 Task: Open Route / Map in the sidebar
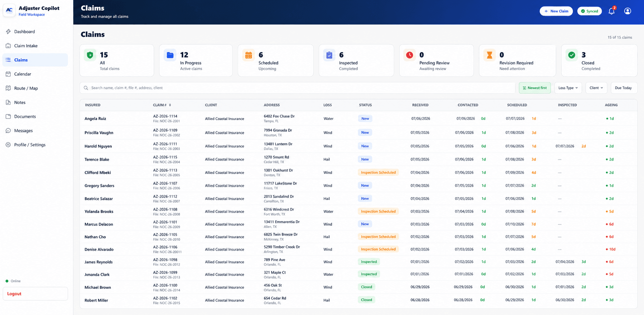[x=35, y=88]
